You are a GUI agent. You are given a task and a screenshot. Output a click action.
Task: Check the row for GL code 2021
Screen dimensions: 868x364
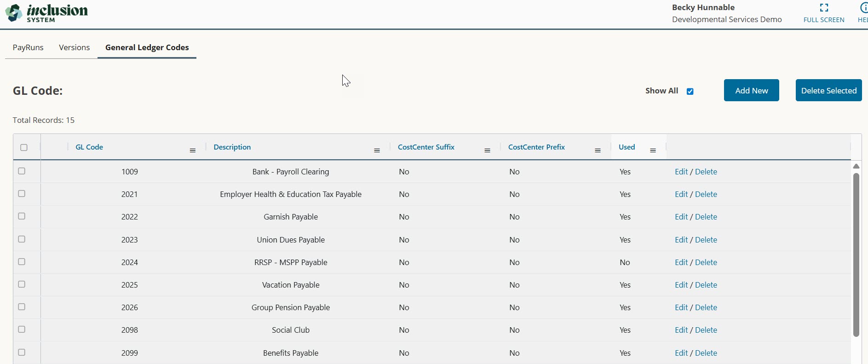pyautogui.click(x=22, y=194)
